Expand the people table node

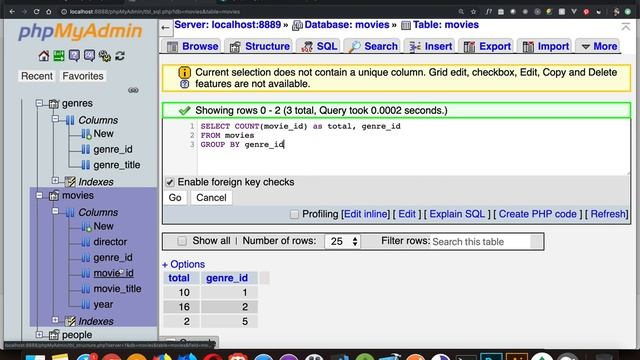pyautogui.click(x=39, y=335)
